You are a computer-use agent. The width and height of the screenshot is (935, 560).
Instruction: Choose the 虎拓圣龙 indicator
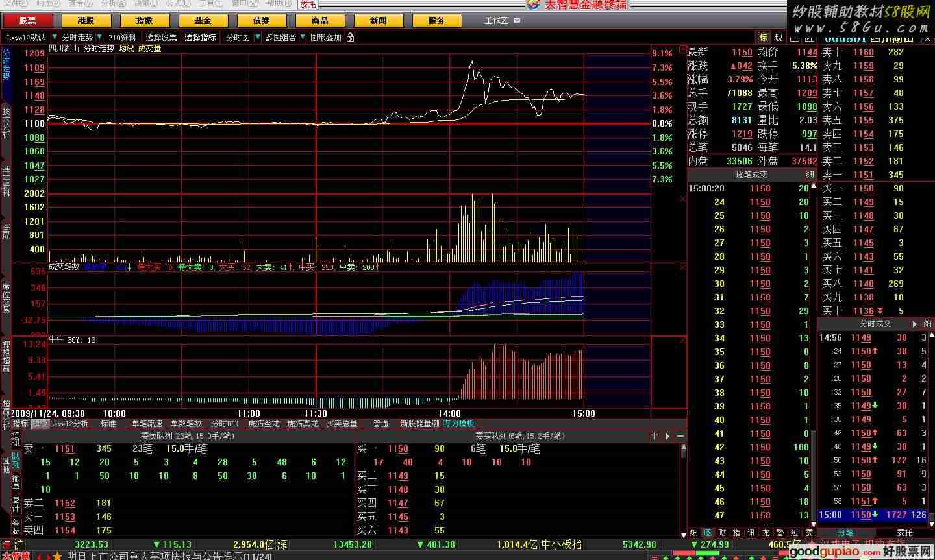tap(264, 424)
